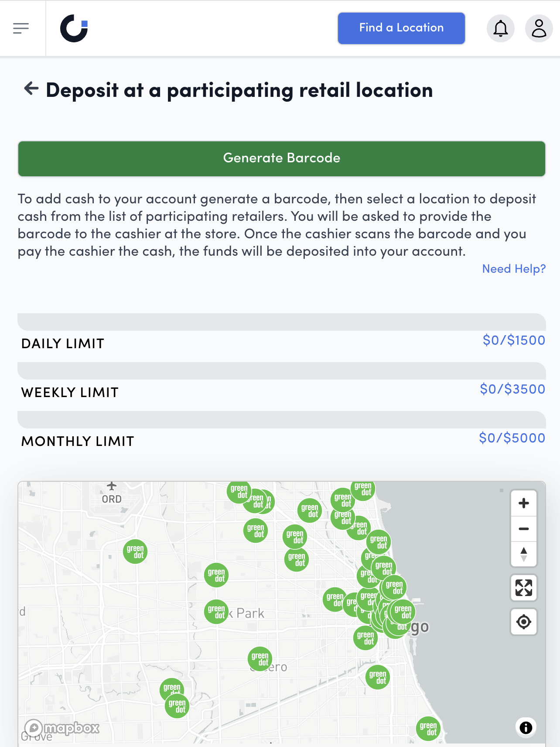Select the green dot marker near ORD airport
Viewport: 560px width, 747px height.
pyautogui.click(x=135, y=551)
